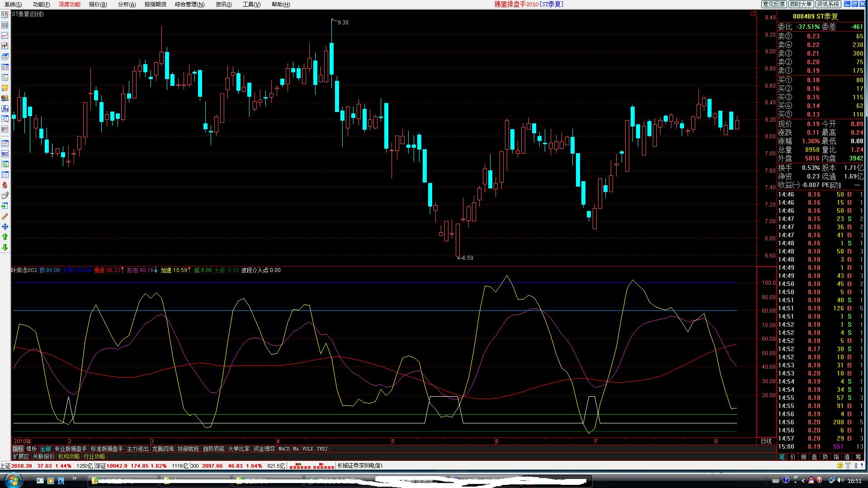Screen dimensions: 868x488
Task: Open the 工具(V) menu
Action: click(x=251, y=5)
